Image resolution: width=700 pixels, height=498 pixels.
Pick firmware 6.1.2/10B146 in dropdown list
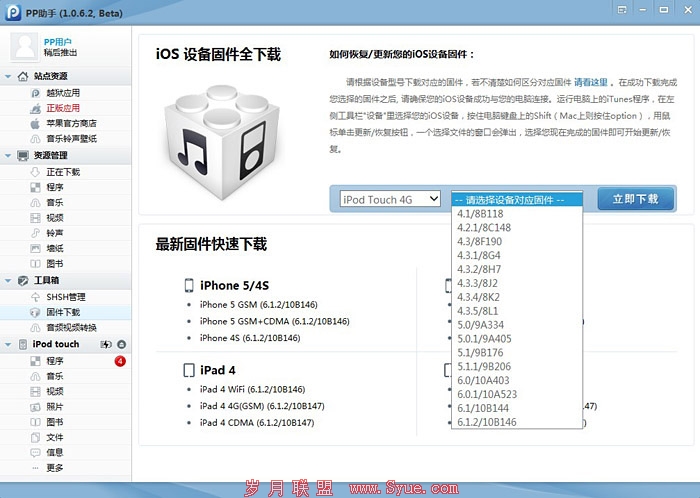pyautogui.click(x=517, y=422)
